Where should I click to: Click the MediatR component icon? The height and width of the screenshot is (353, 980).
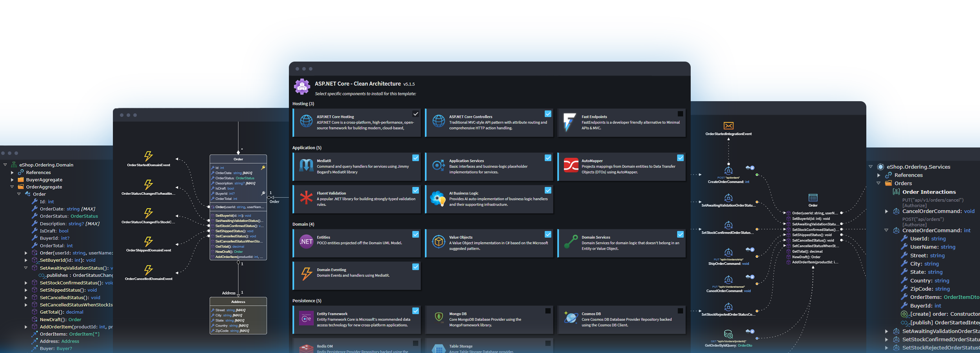coord(306,166)
